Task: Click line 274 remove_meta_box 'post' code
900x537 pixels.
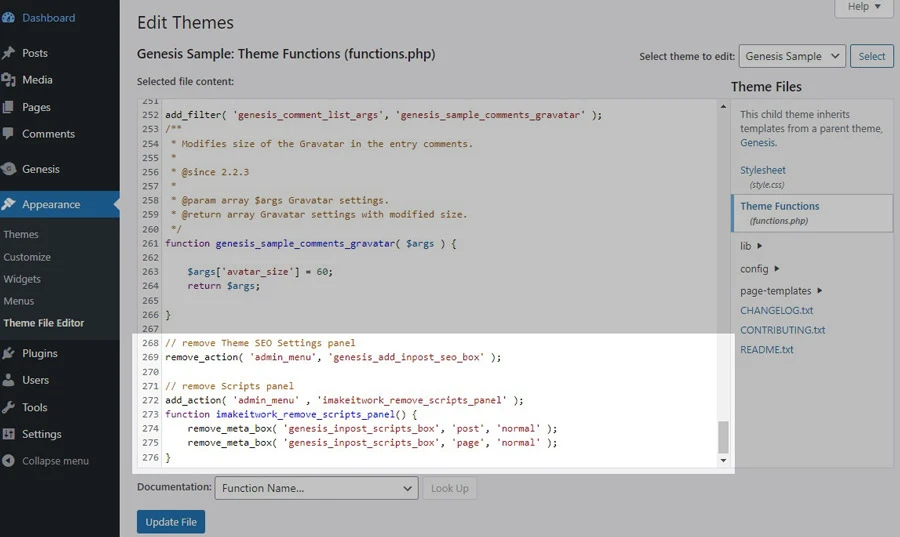Action: [372, 429]
